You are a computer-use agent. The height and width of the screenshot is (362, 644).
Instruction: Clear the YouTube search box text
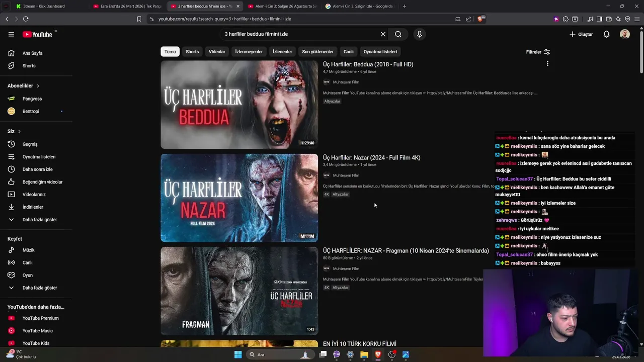click(x=383, y=34)
